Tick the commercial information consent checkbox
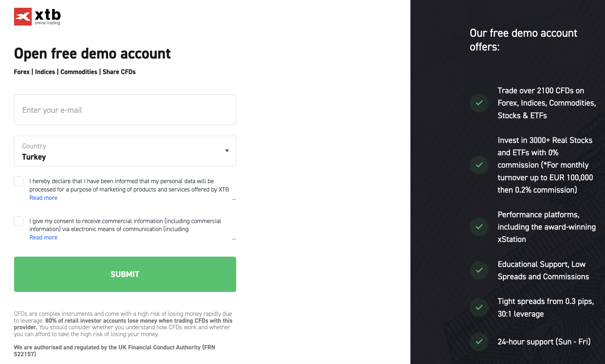Viewport: 605px width, 364px height. (19, 221)
